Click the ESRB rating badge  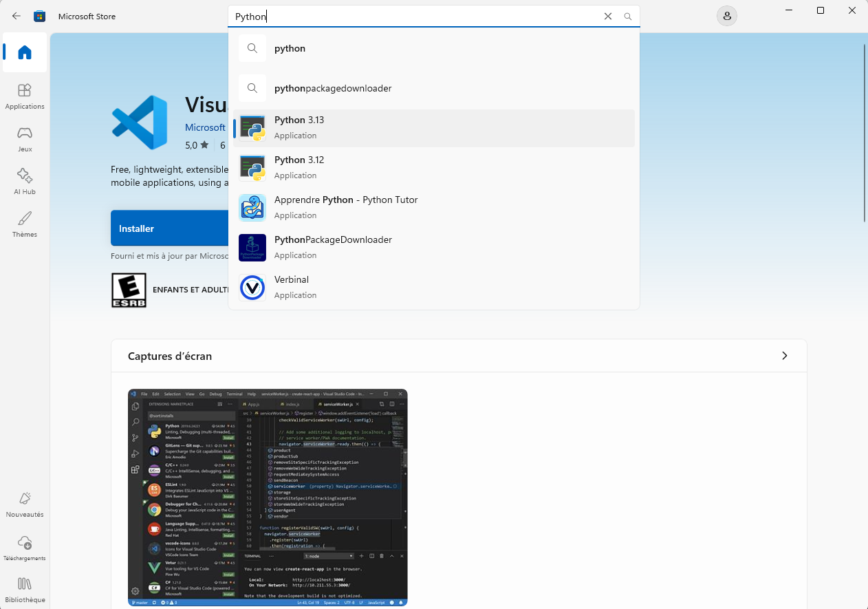tap(129, 290)
